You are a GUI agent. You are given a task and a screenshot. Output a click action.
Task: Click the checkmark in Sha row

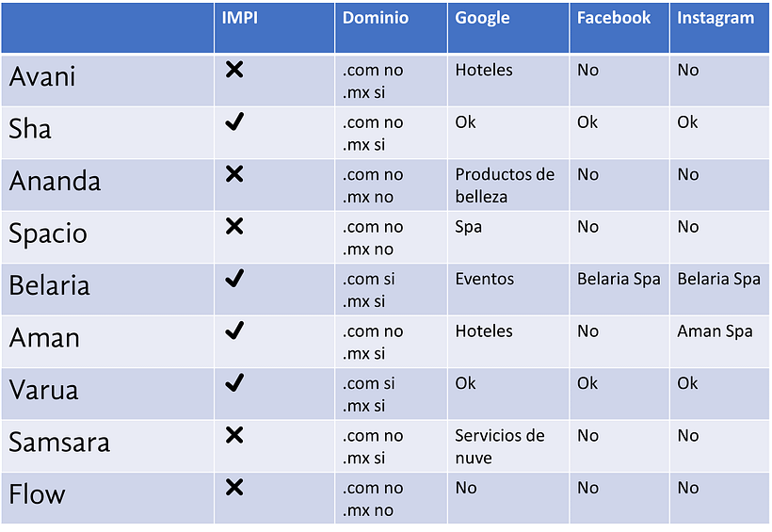(x=234, y=121)
